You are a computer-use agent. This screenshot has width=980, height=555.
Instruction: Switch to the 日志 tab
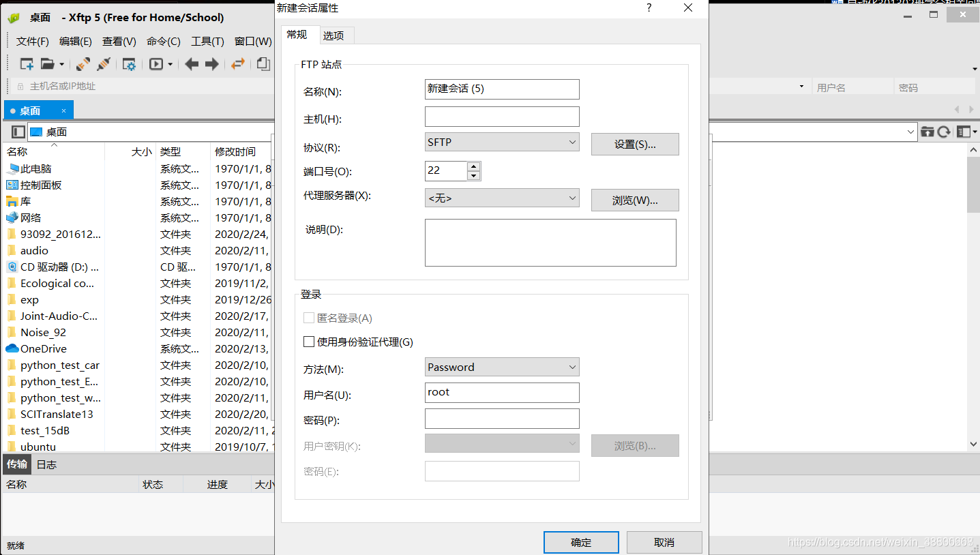46,464
